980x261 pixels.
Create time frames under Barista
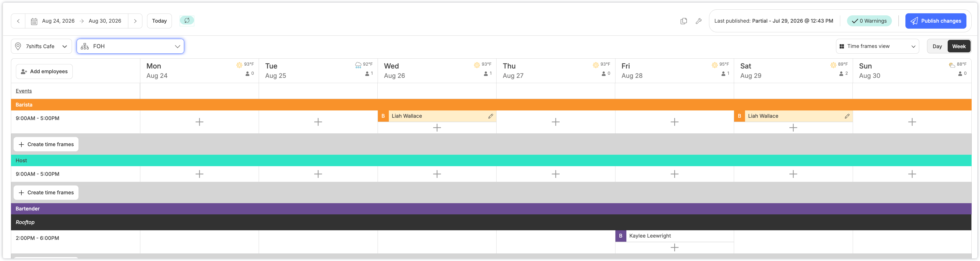(46, 144)
